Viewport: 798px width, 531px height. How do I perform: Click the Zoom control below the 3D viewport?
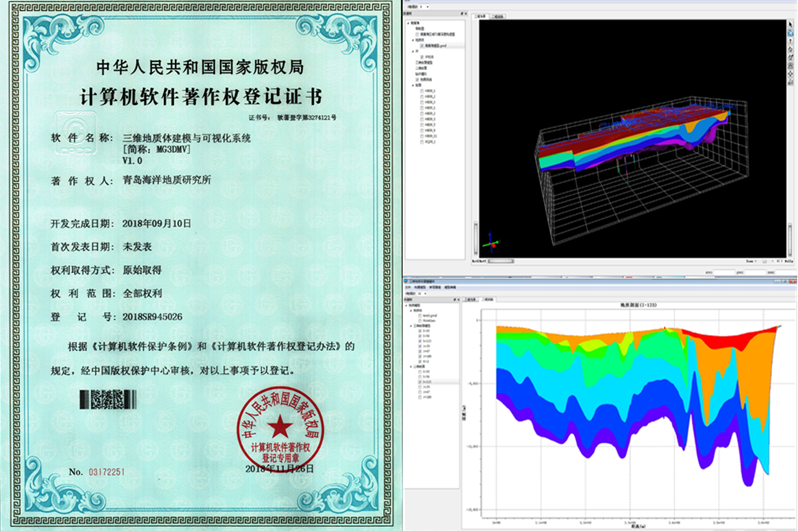point(750,261)
